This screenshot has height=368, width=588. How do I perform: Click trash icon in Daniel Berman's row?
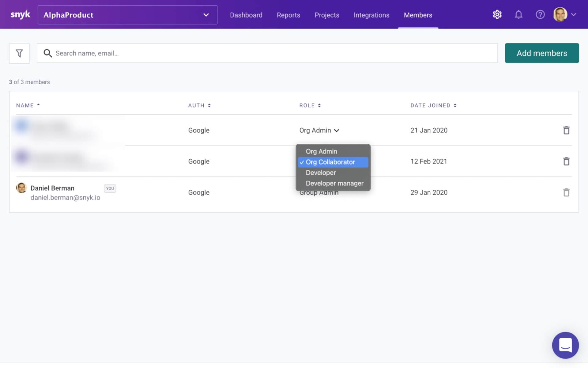click(566, 192)
